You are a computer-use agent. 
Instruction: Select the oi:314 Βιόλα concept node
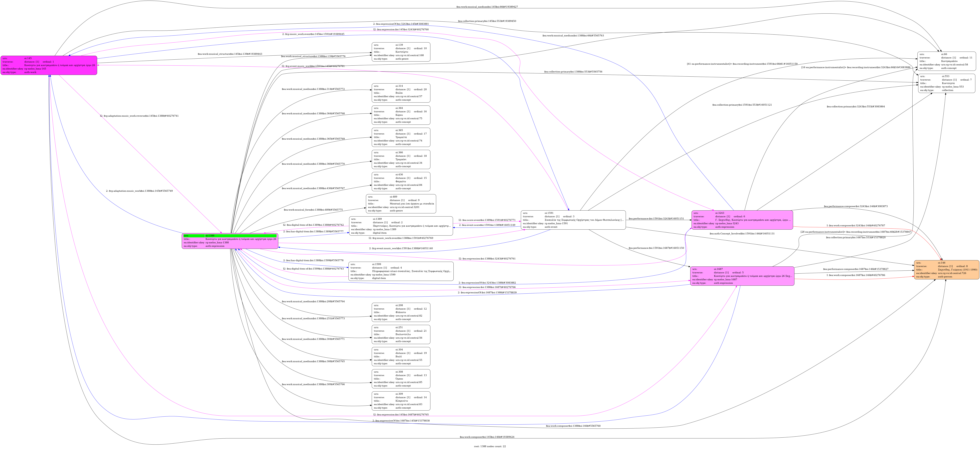[x=401, y=93]
